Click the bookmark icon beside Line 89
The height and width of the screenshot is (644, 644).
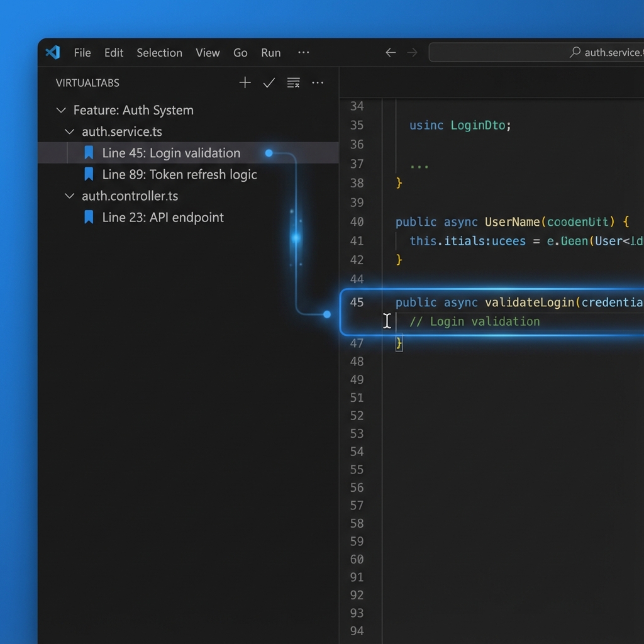[x=89, y=174]
